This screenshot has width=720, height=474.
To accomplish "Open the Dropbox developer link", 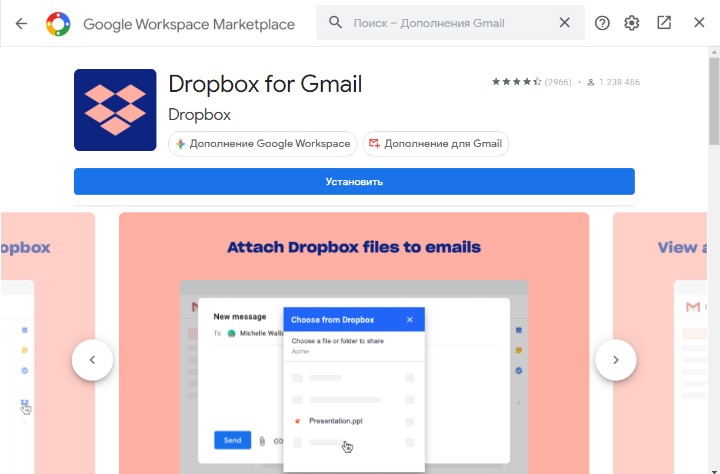I will coord(199,114).
